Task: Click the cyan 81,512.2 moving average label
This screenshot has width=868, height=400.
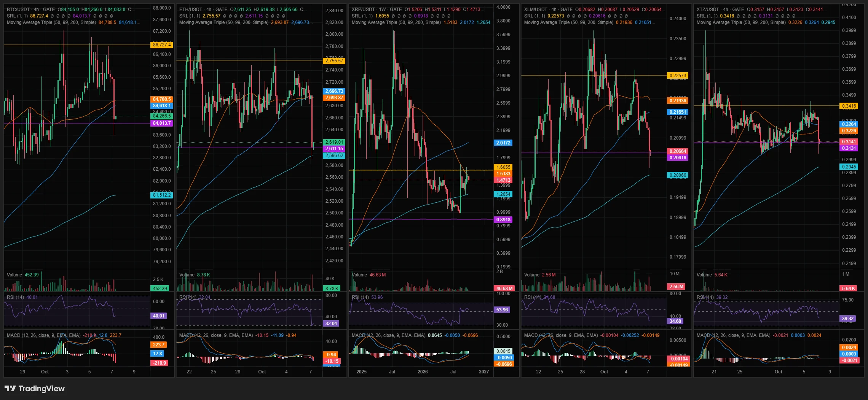Action: point(162,195)
